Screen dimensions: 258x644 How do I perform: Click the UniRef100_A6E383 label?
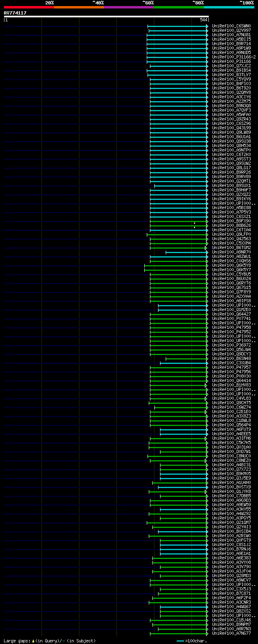point(231,558)
